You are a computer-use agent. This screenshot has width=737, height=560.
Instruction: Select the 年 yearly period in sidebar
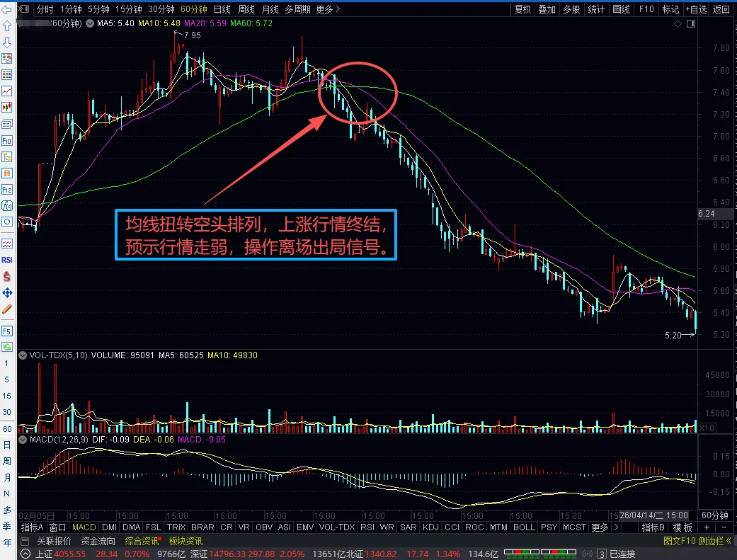[x=6, y=542]
